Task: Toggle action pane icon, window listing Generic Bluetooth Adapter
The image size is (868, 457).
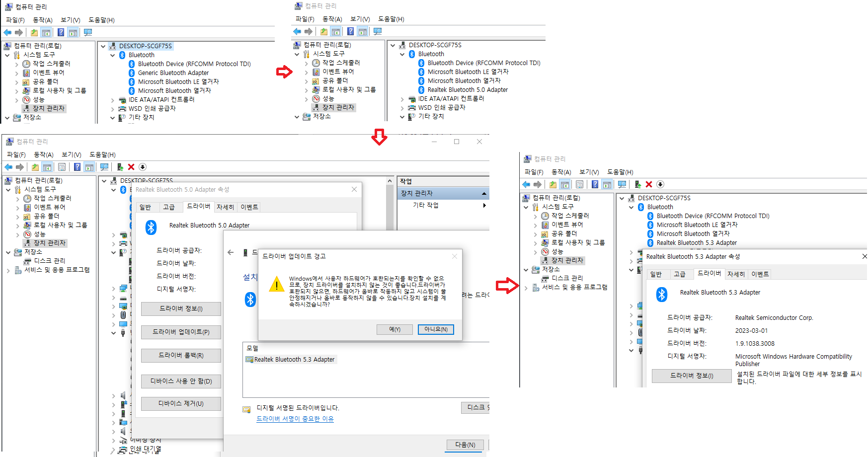Action: click(x=73, y=32)
